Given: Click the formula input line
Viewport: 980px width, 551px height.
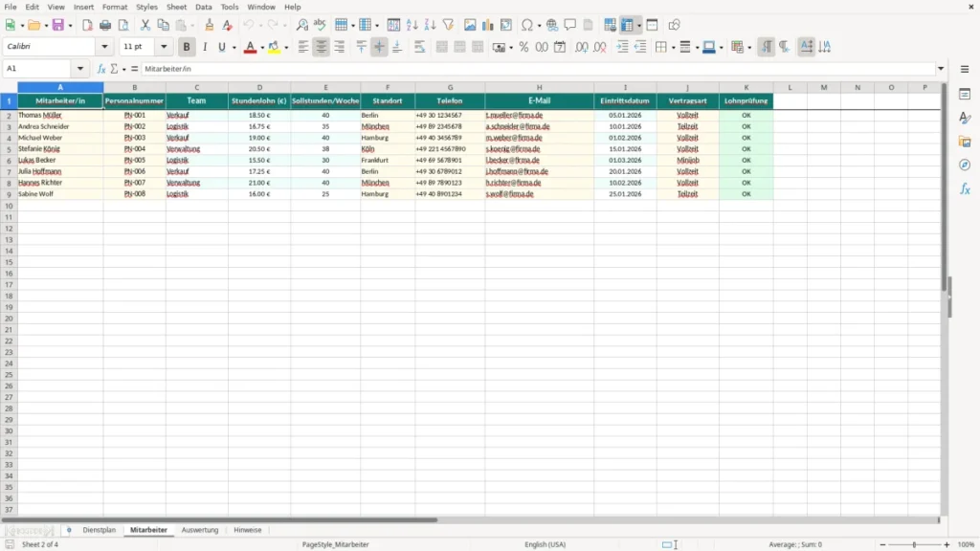Looking at the screenshot, I should [x=538, y=69].
